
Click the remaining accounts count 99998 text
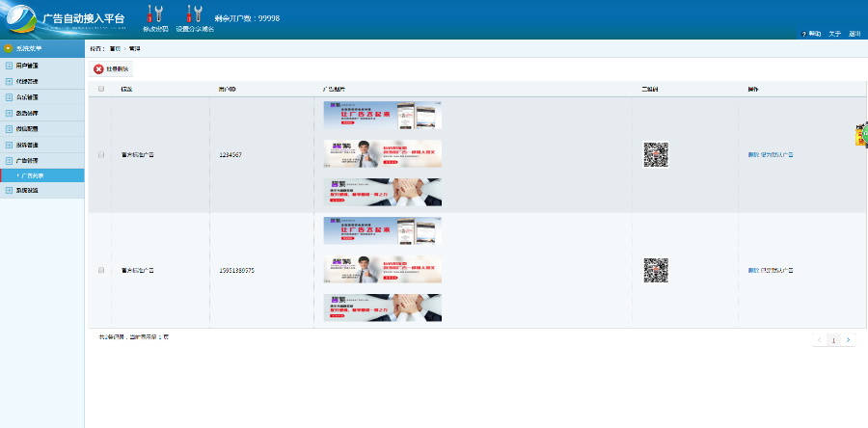point(247,18)
